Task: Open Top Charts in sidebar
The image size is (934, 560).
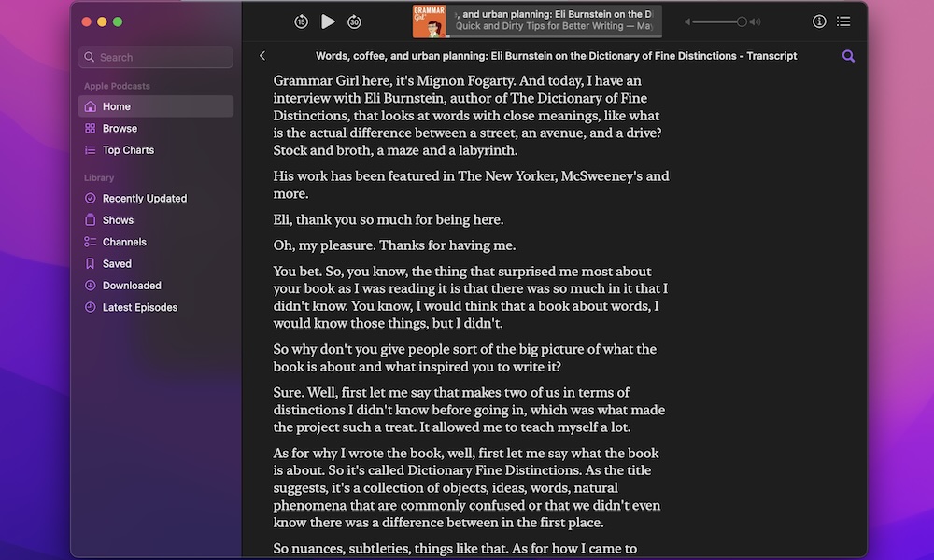Action: 155,150
